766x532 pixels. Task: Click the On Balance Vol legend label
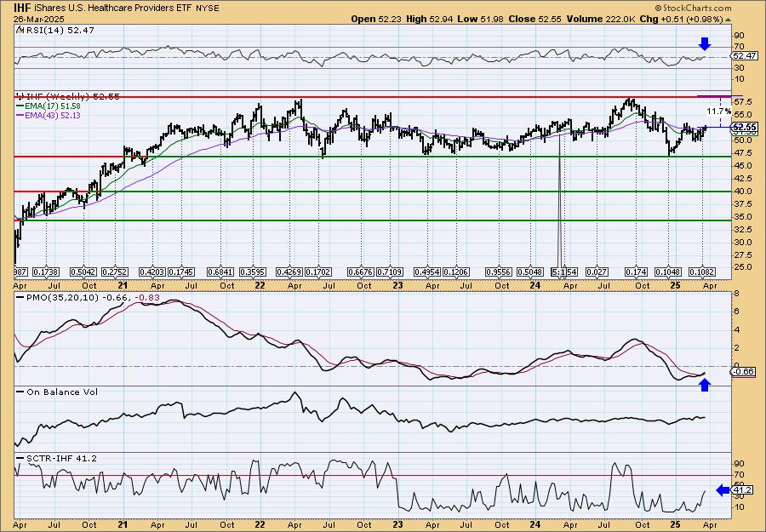(57, 392)
